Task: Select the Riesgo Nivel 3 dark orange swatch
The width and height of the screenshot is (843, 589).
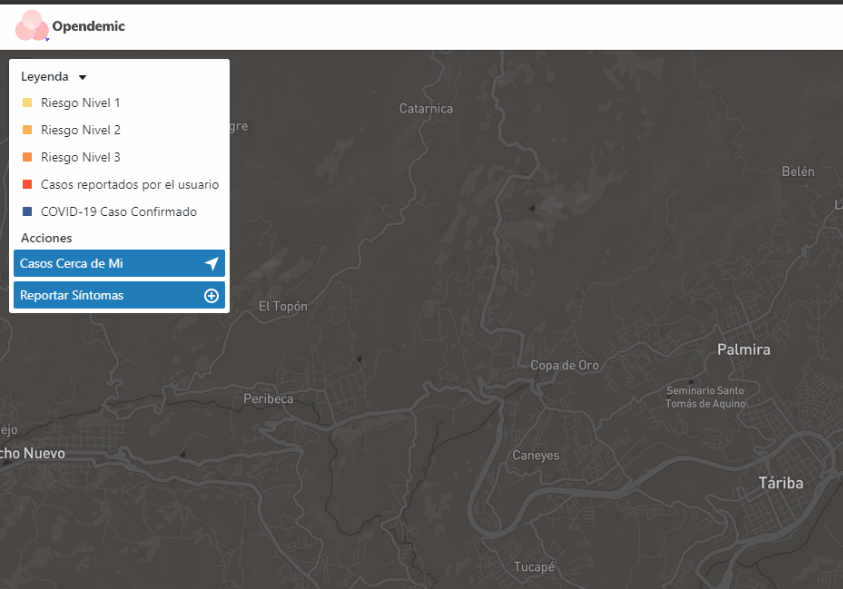Action: [27, 157]
